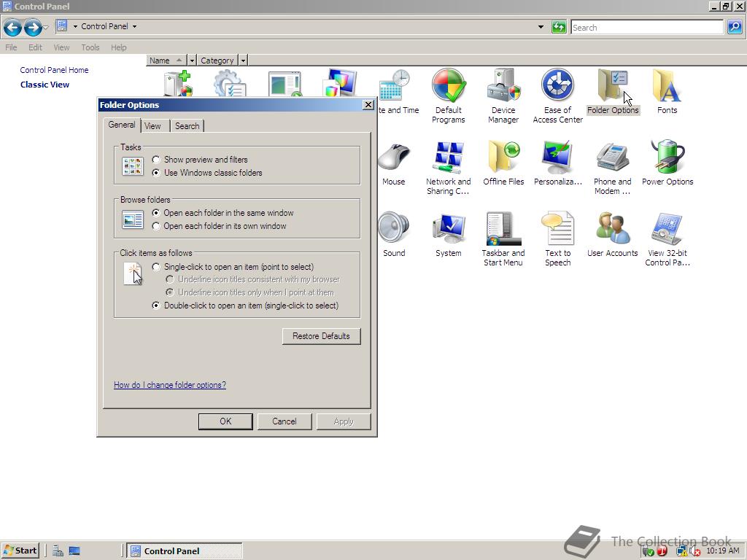Image resolution: width=747 pixels, height=560 pixels.
Task: Sort by the Category column header
Action: click(217, 61)
